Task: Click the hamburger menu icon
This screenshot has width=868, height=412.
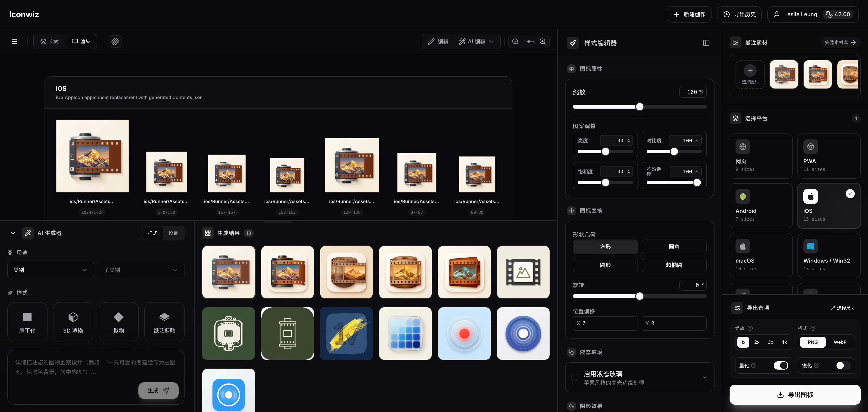Action: point(14,41)
